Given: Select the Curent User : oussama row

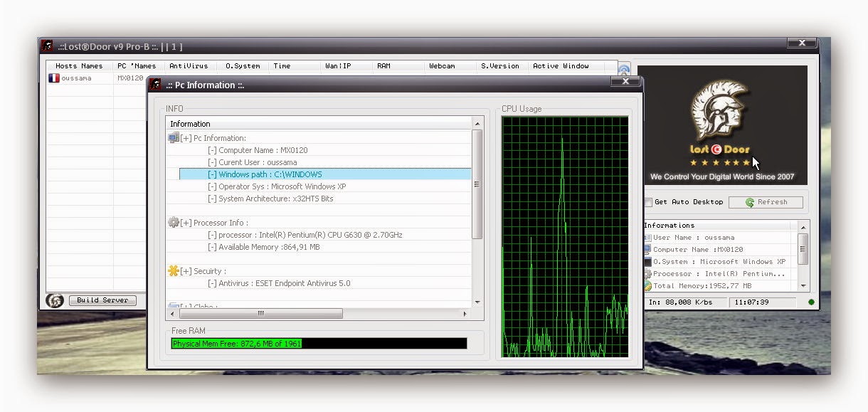Looking at the screenshot, I should coord(325,162).
